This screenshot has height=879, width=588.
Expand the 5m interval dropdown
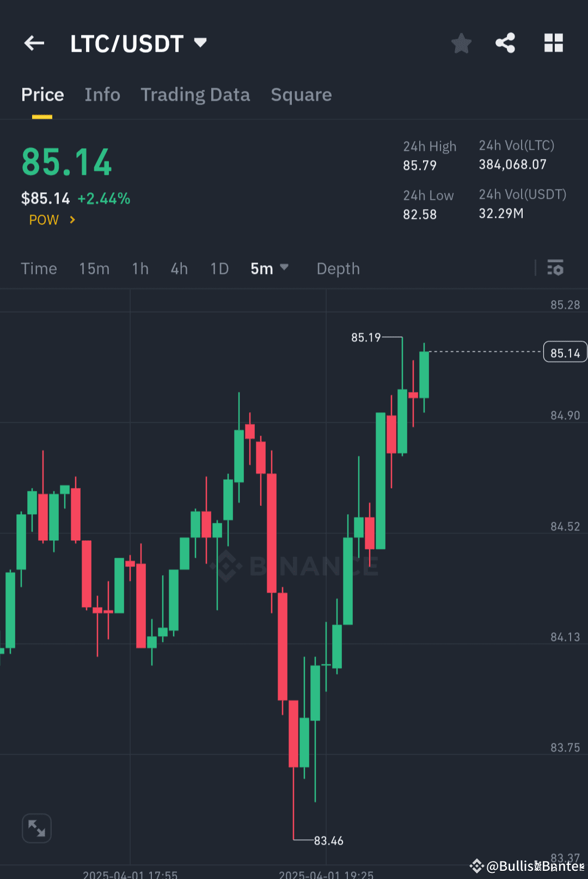(x=269, y=268)
